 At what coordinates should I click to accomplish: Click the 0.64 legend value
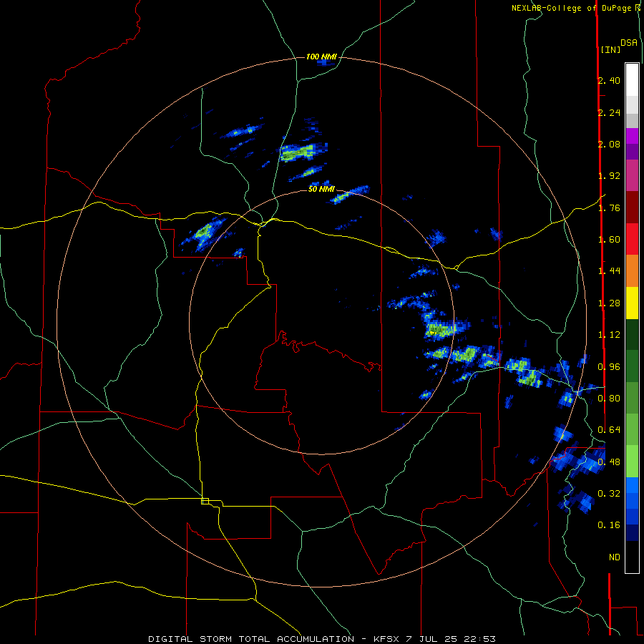pos(609,430)
